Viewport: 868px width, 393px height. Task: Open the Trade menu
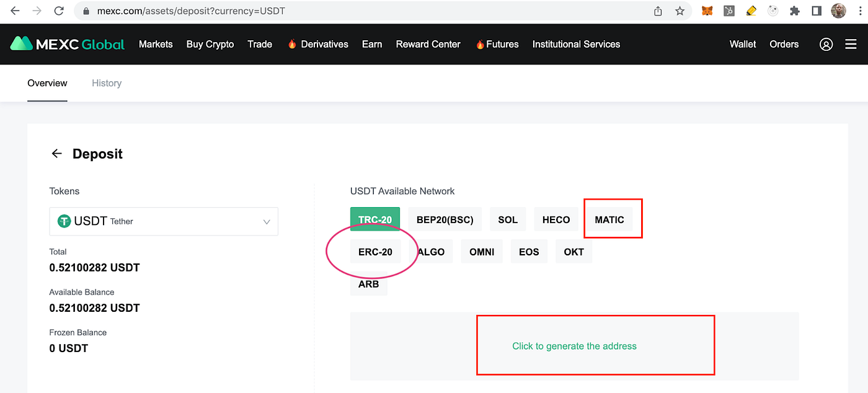point(260,44)
